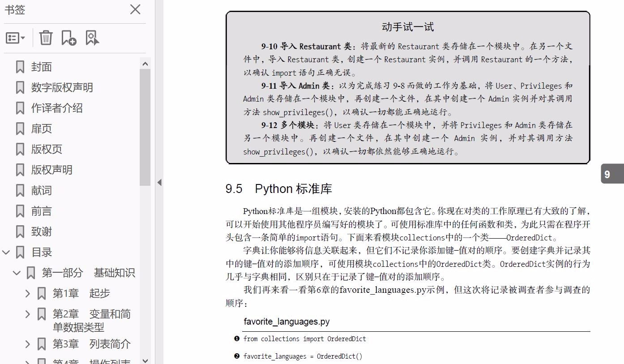The width and height of the screenshot is (624, 364).
Task: Open the bookmark options list dropdown
Action: coord(15,38)
